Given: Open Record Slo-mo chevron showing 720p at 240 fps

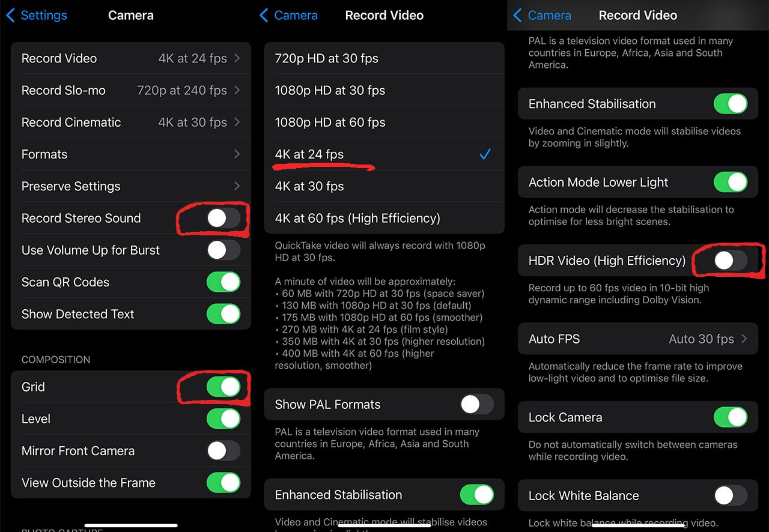Looking at the screenshot, I should (x=237, y=90).
